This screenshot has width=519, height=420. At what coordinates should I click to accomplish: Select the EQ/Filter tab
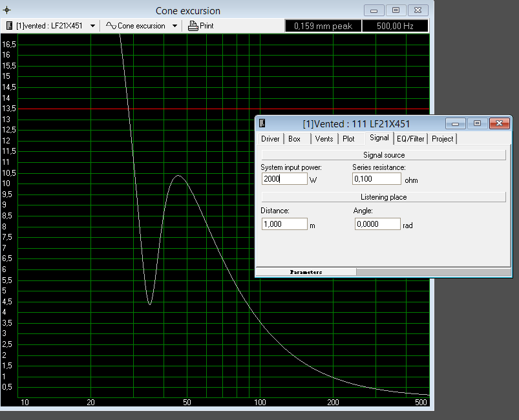click(x=410, y=139)
